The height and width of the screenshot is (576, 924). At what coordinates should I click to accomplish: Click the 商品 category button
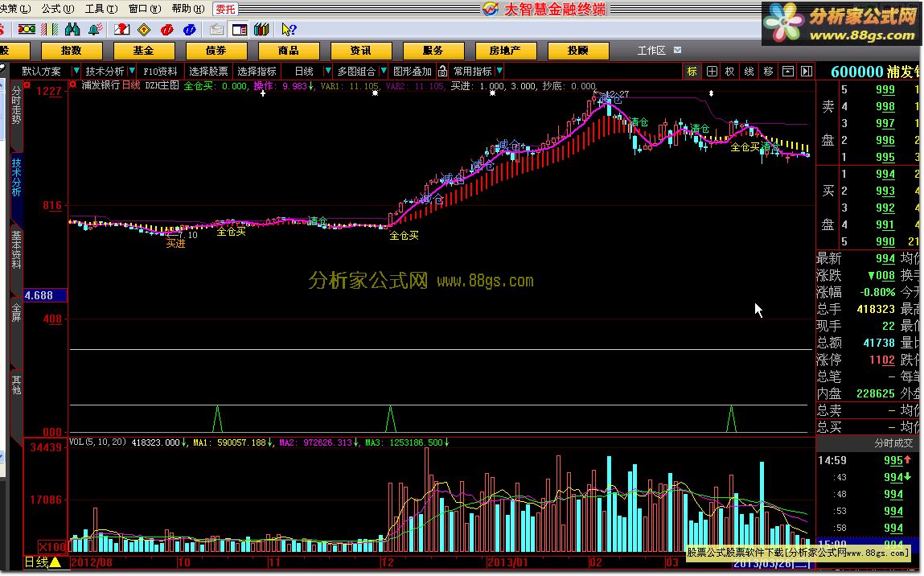click(x=289, y=50)
